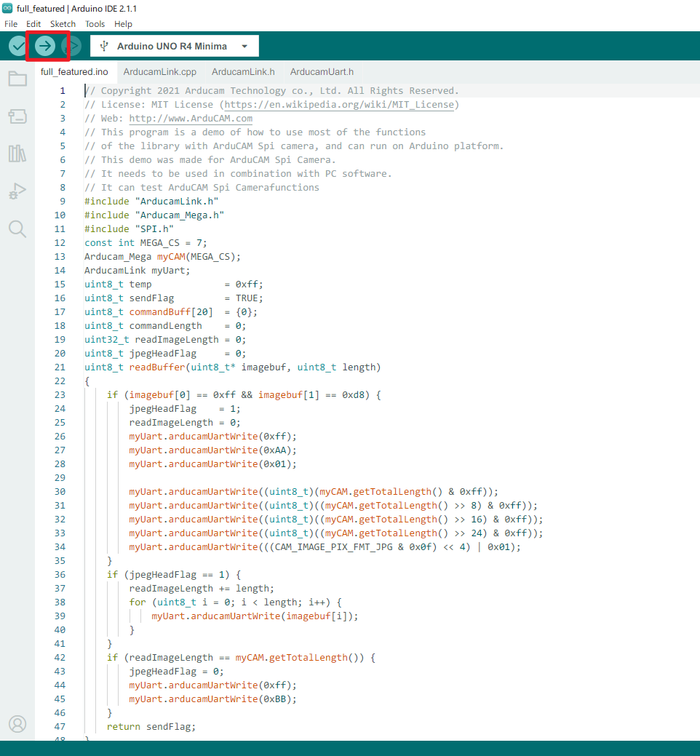Open the Arduino UNO R4 Minima board selector
The width and height of the screenshot is (700, 756).
tap(175, 47)
